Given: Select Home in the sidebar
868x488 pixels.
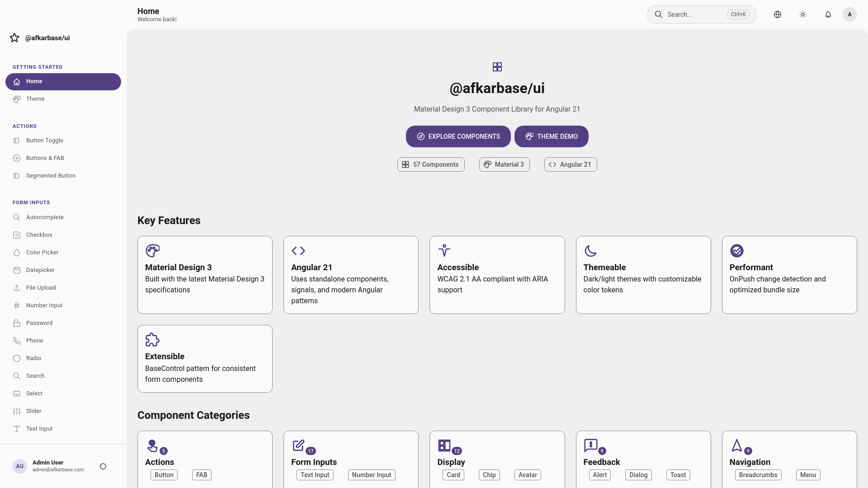Looking at the screenshot, I should click(63, 82).
